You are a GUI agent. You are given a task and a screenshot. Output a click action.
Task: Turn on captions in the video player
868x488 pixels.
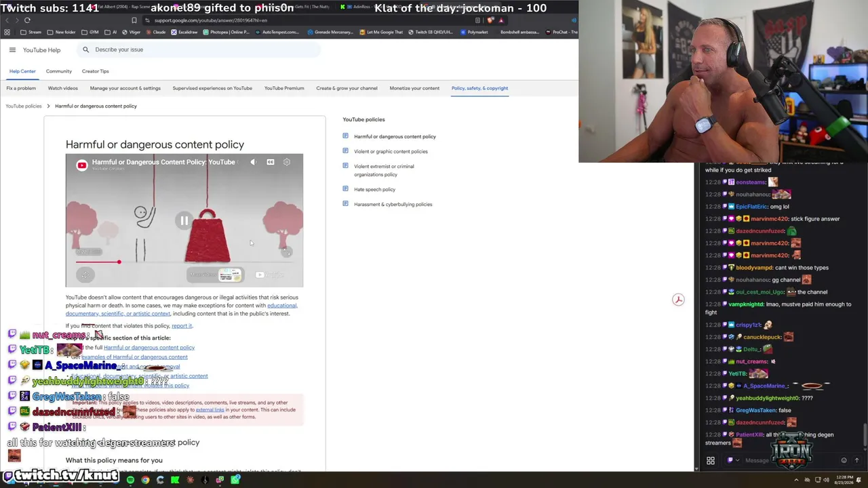270,162
